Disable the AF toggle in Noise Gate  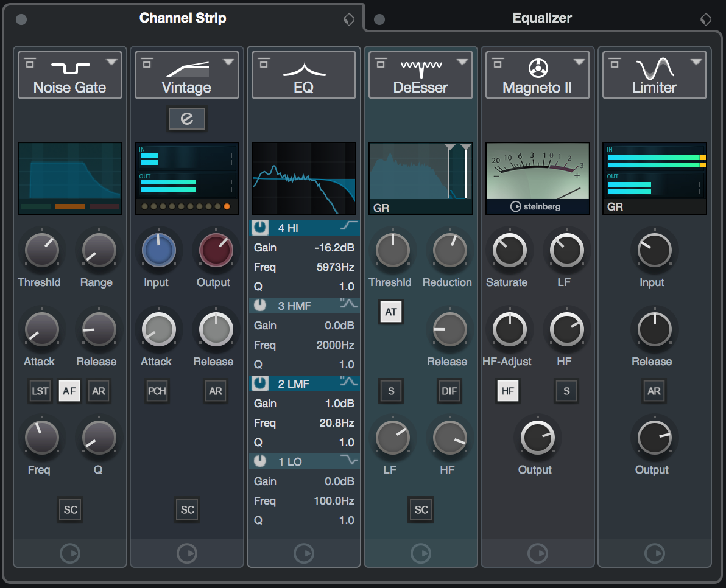(x=69, y=391)
